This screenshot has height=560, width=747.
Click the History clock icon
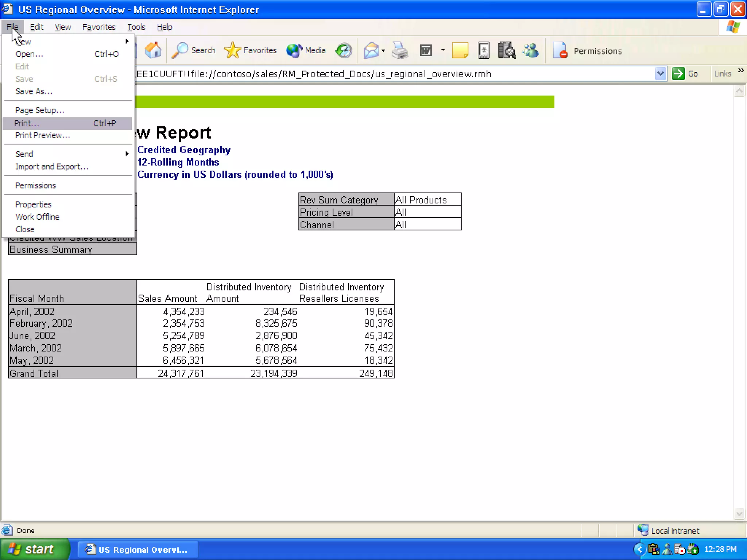coord(344,50)
